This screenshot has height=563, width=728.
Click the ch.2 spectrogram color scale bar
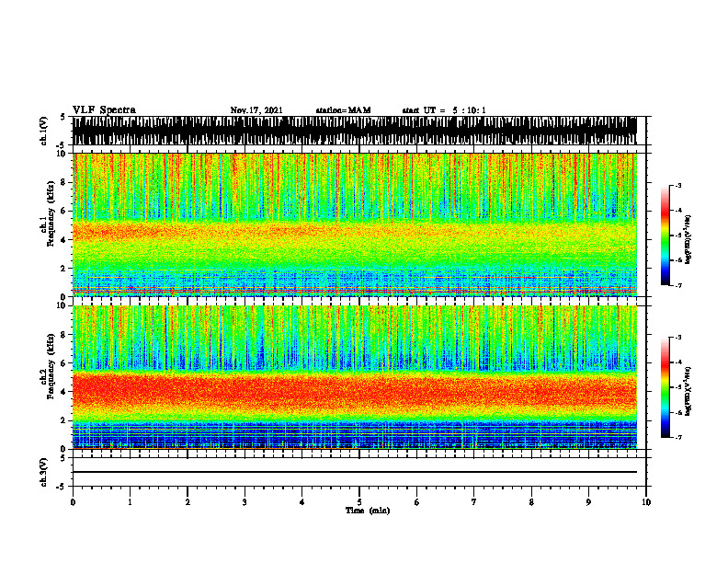click(665, 387)
